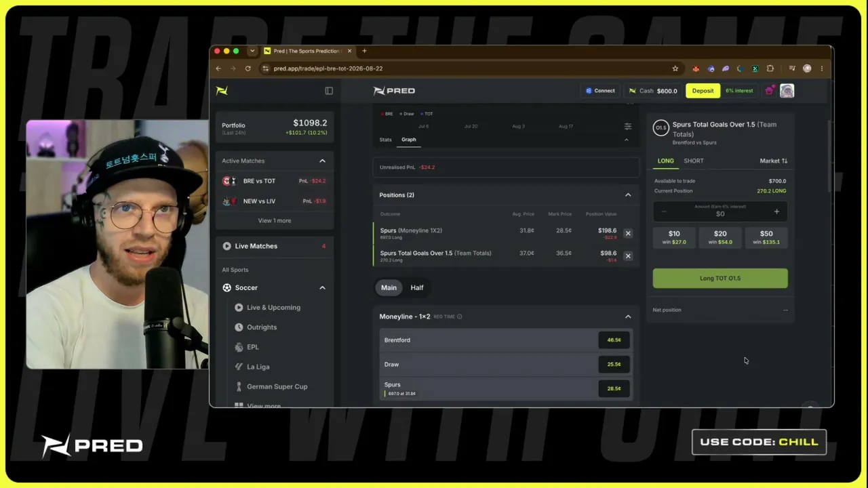Collapse the sidebar with the panel icon

(329, 91)
